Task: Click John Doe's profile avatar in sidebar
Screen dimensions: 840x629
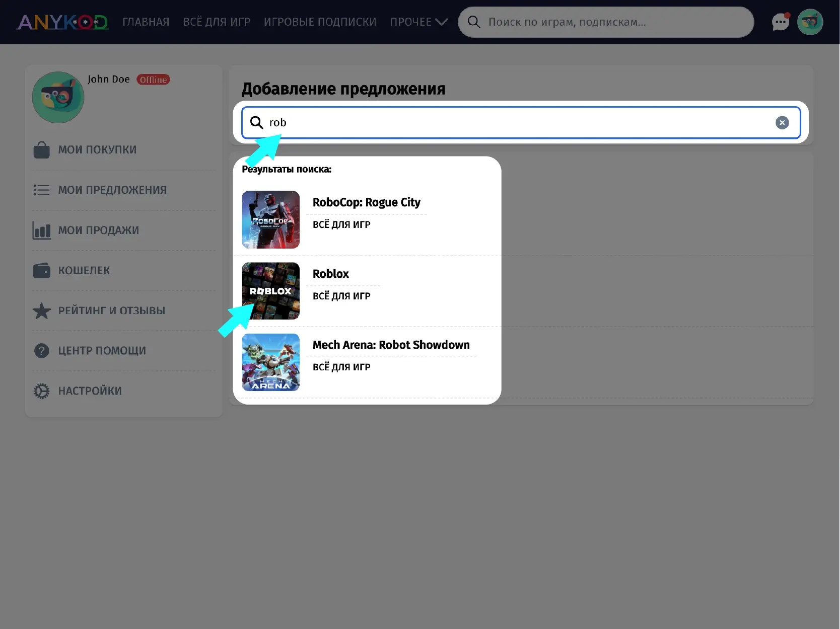Action: 58,97
